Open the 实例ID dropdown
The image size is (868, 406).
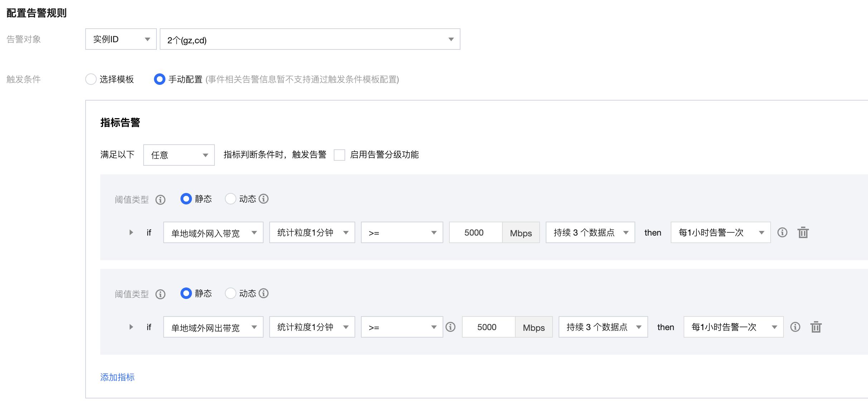(121, 39)
